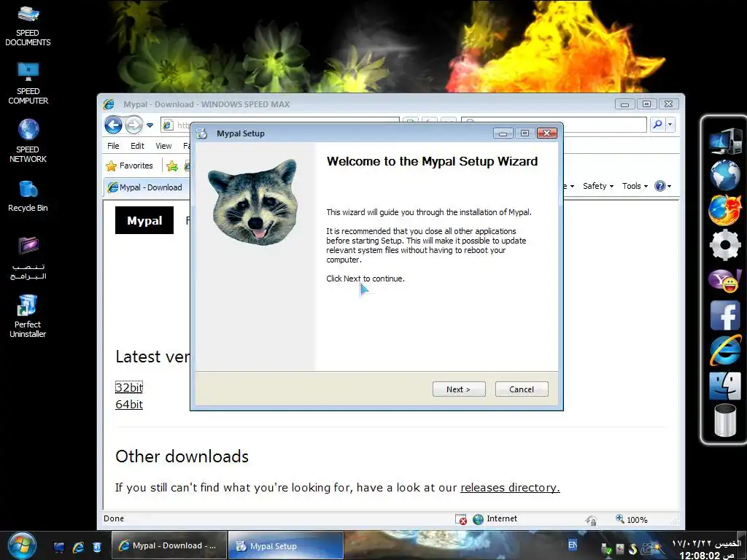Launch Firefox from the right dock

[724, 209]
